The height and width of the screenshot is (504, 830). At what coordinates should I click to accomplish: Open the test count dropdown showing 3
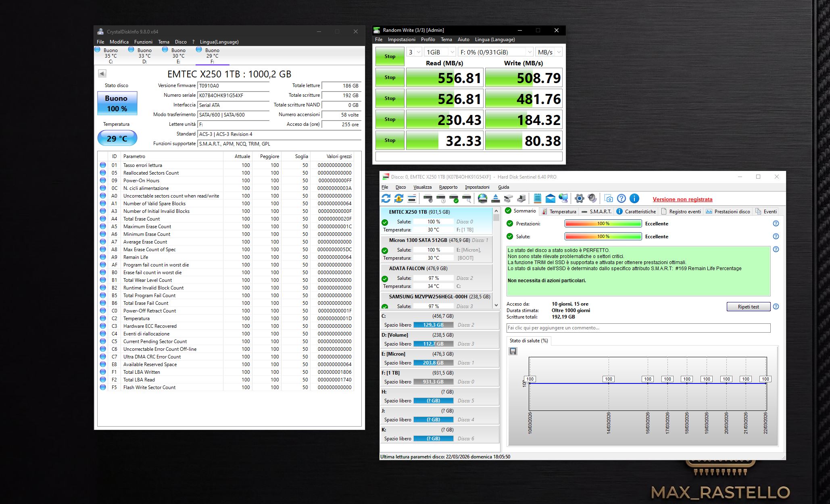414,52
